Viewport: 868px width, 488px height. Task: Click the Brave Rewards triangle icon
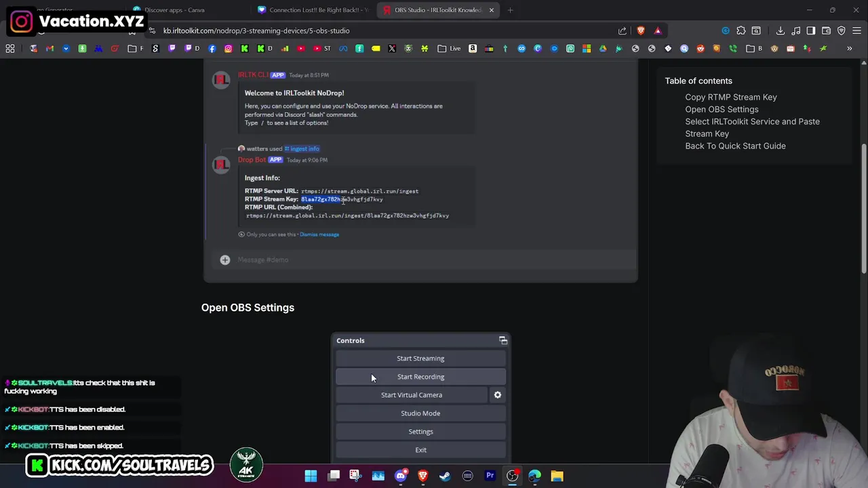coord(658,30)
